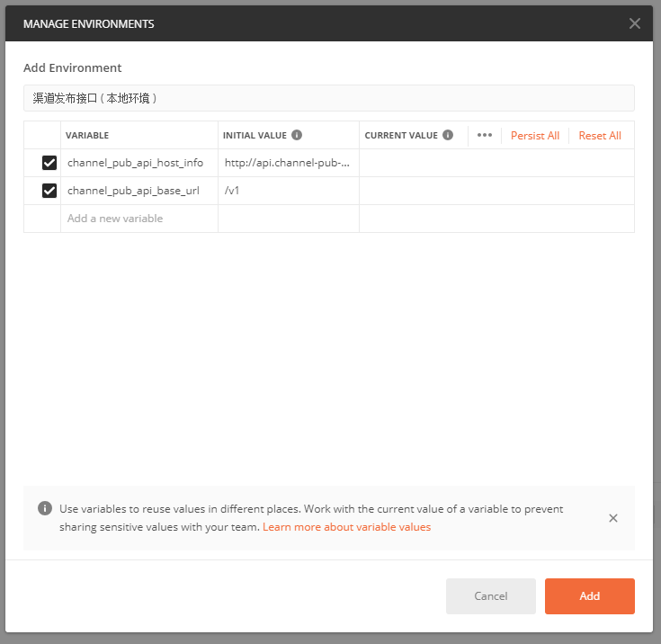Uncheck the channel_pub_api_base_url variable
Viewport: 661px width, 644px height.
tap(49, 191)
